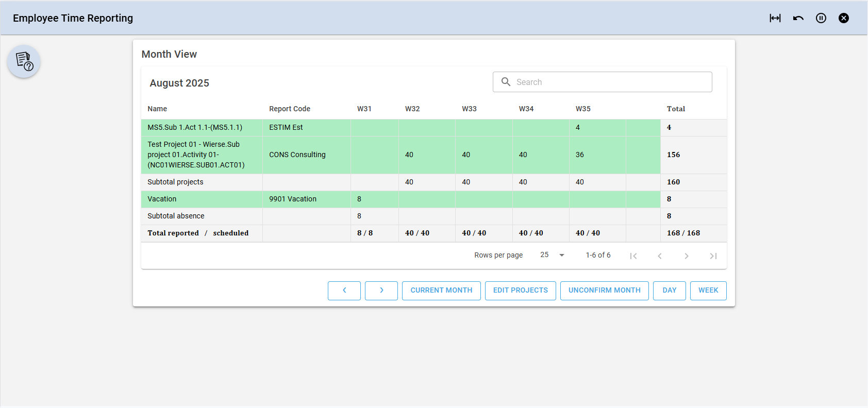
Task: Click the Name column header
Action: click(x=157, y=109)
